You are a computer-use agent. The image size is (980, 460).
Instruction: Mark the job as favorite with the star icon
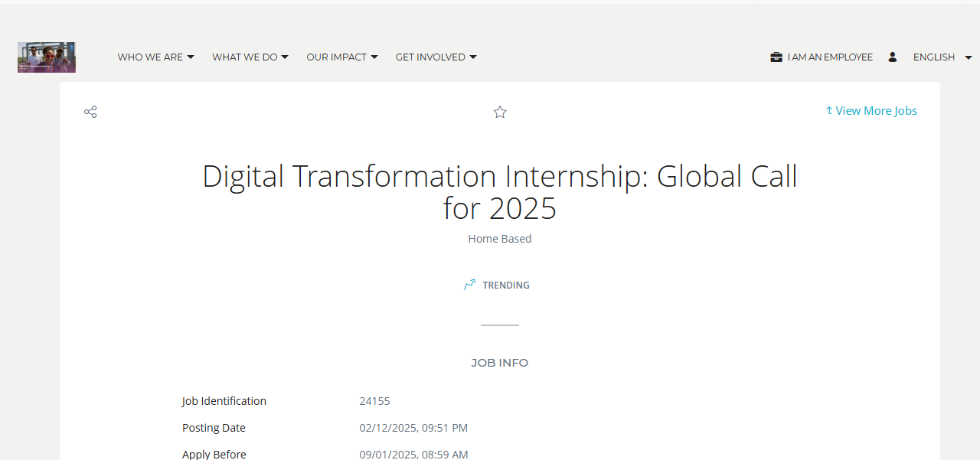(x=500, y=113)
